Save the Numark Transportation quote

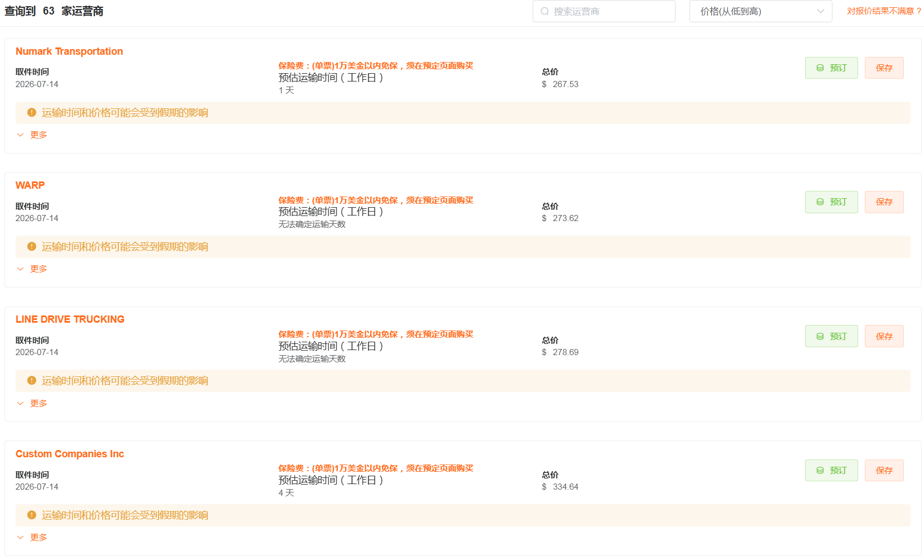(x=884, y=68)
